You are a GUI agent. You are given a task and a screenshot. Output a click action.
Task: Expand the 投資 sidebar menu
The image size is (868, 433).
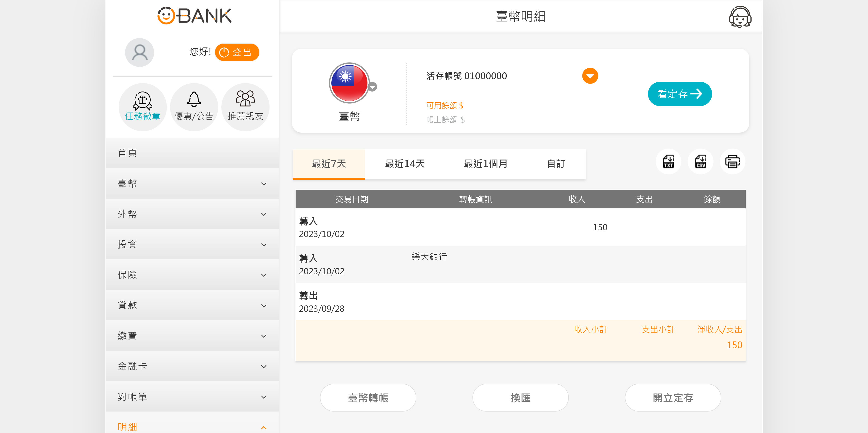click(192, 245)
